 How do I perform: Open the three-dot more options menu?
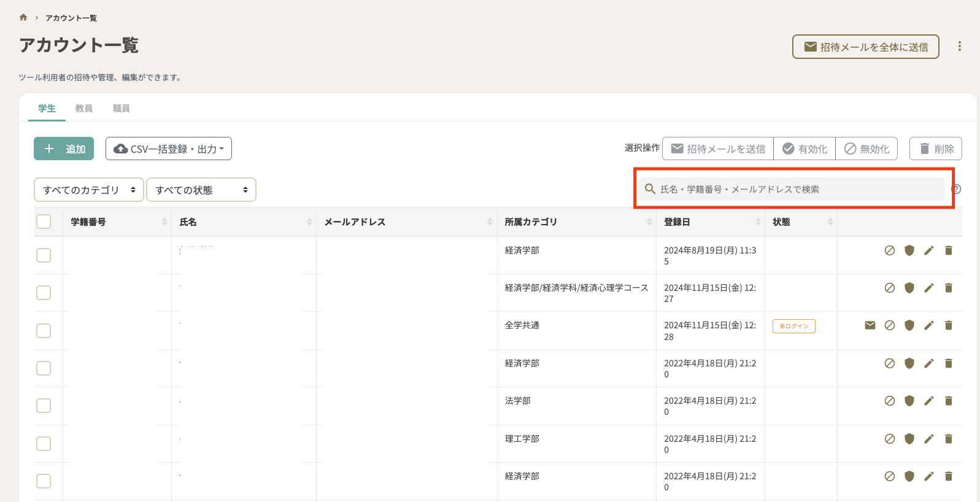960,47
